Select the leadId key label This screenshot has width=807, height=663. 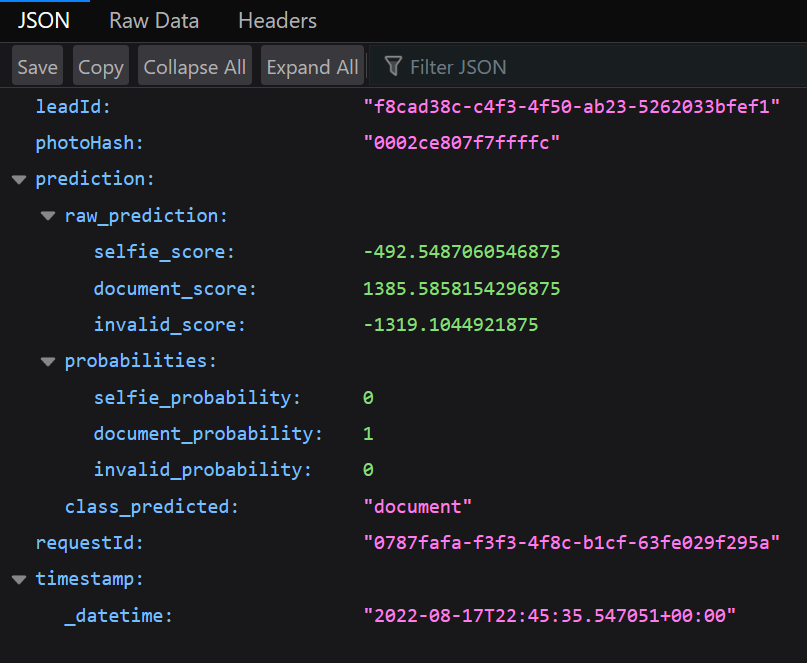coord(73,107)
